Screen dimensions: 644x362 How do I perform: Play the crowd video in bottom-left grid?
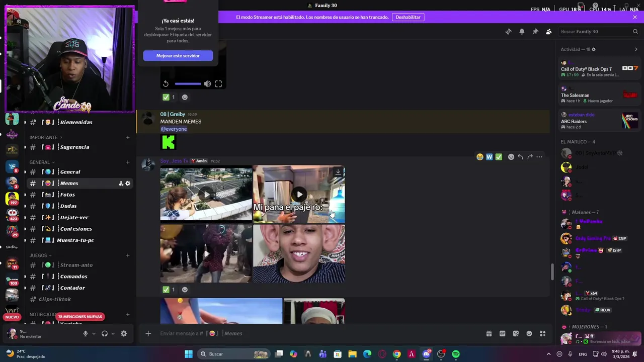[206, 253]
